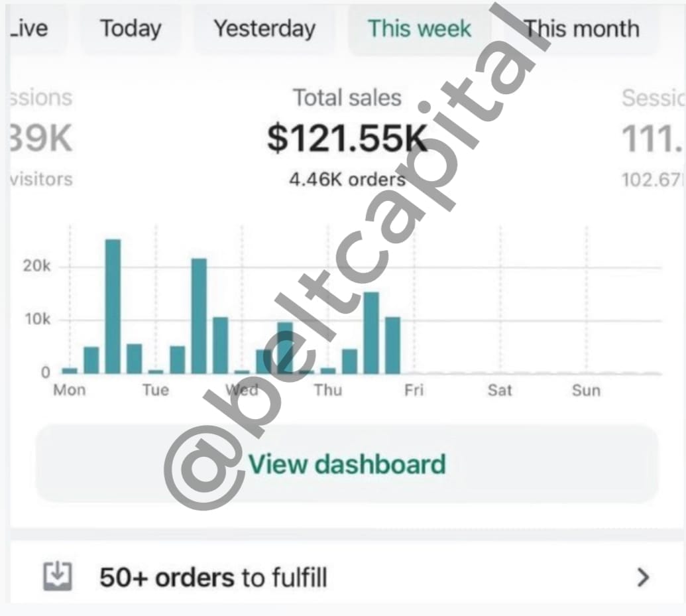Tap the 4.46K orders label

347,179
